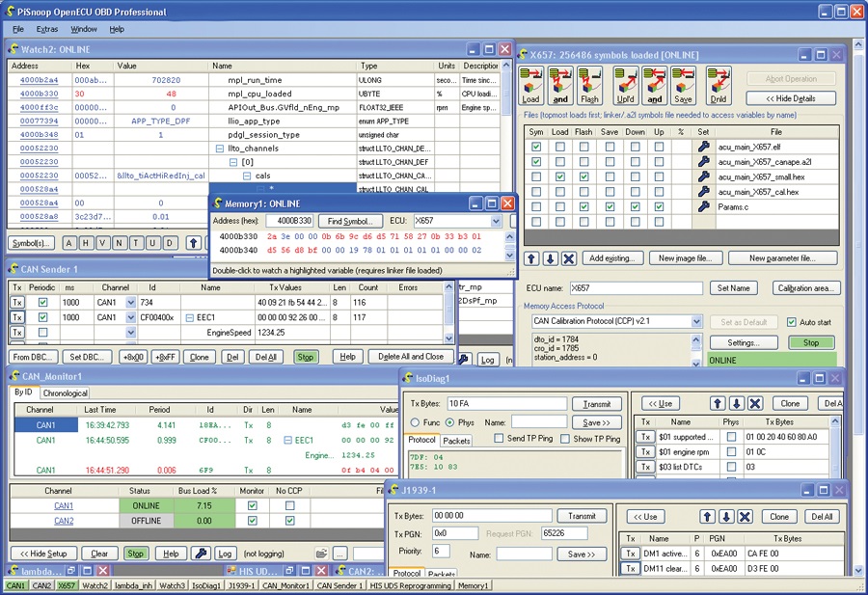The width and height of the screenshot is (868, 595).
Task: Click the Upl'd upload icon in X657
Action: coord(626,86)
